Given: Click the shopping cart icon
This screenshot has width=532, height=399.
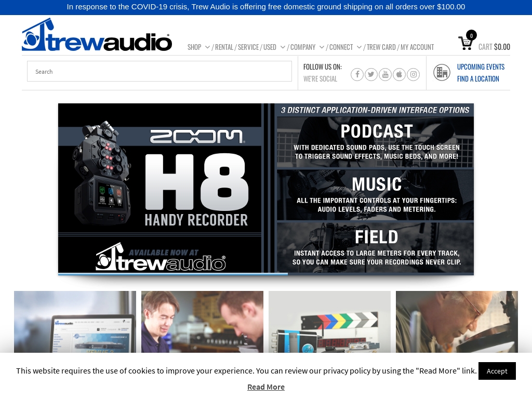Looking at the screenshot, I should pos(465,43).
